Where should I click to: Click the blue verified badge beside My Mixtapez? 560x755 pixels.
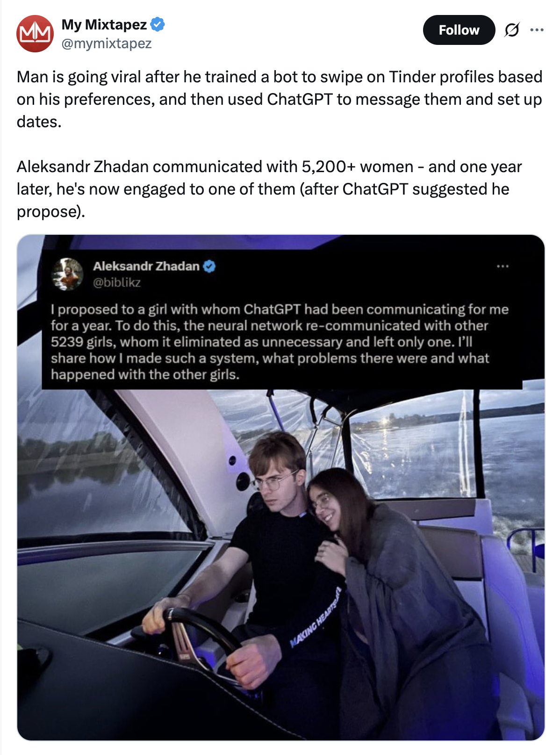[x=158, y=24]
